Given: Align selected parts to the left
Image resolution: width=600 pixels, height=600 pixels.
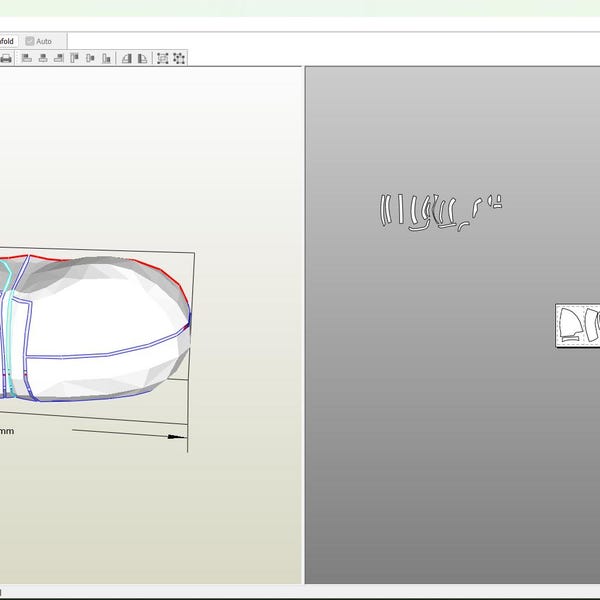Looking at the screenshot, I should [x=27, y=58].
